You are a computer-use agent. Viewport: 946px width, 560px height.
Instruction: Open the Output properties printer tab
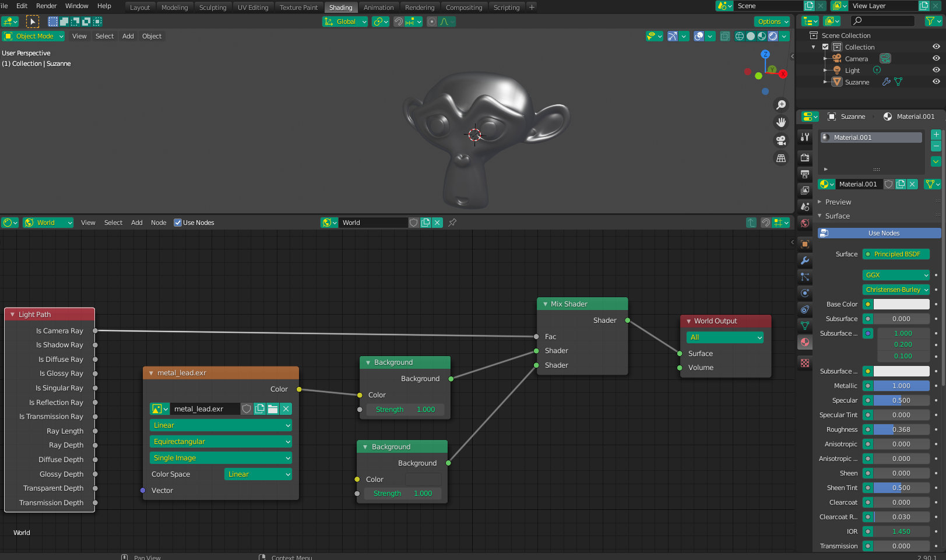pos(805,174)
